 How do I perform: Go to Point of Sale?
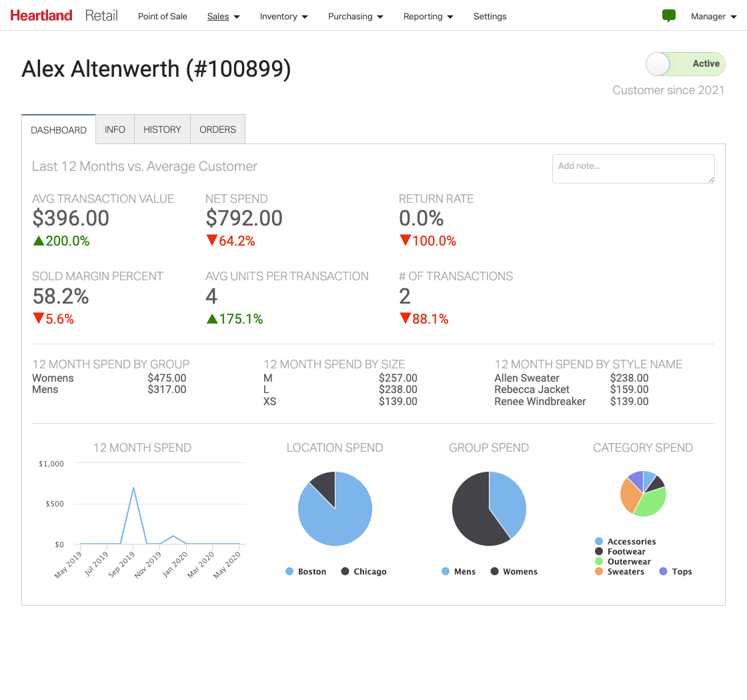coord(162,17)
